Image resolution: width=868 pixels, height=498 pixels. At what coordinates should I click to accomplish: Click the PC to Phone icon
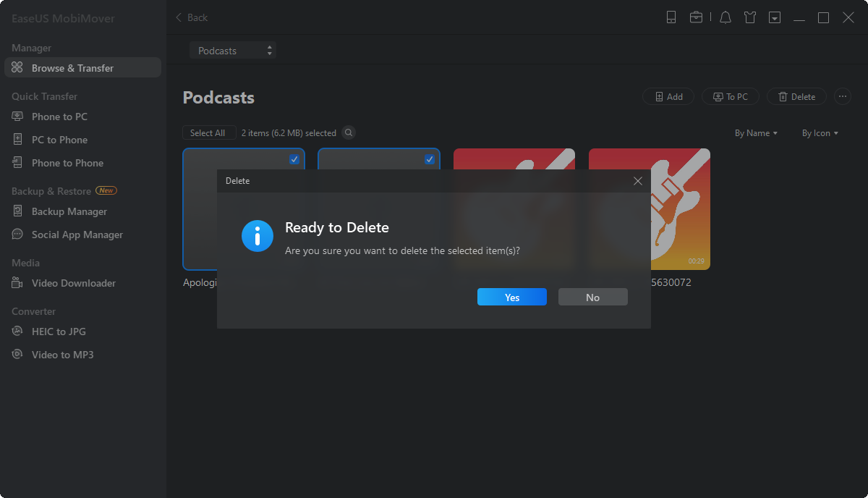[17, 140]
